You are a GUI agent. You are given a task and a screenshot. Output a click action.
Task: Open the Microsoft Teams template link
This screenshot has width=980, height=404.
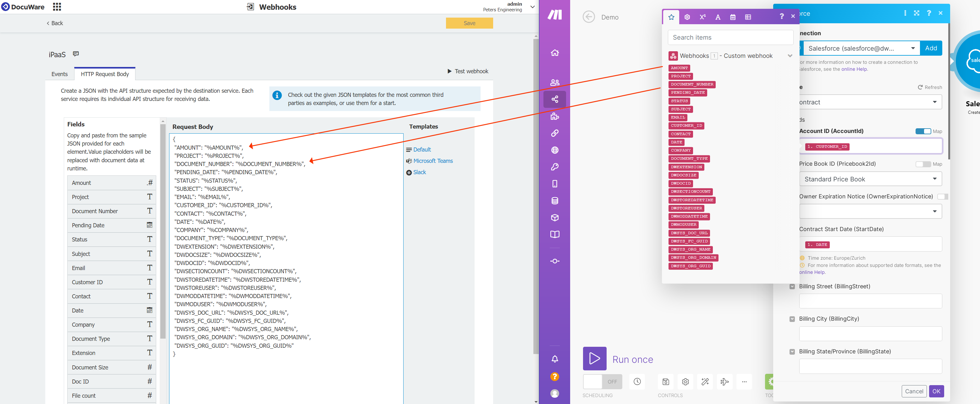pos(433,161)
